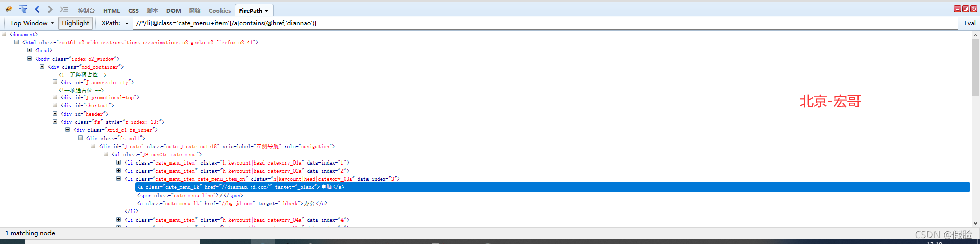
Task: Toggle the Highlight button
Action: pos(76,23)
